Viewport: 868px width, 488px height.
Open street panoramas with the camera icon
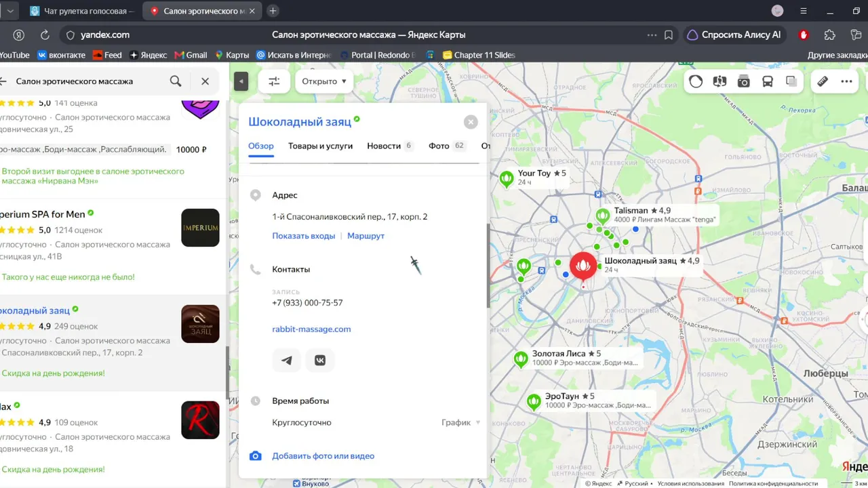point(744,81)
